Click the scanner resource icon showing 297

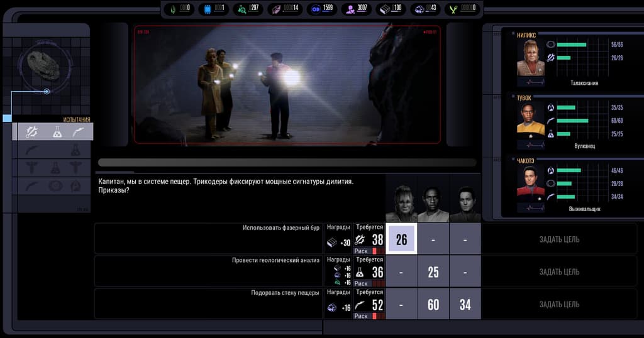point(242,9)
